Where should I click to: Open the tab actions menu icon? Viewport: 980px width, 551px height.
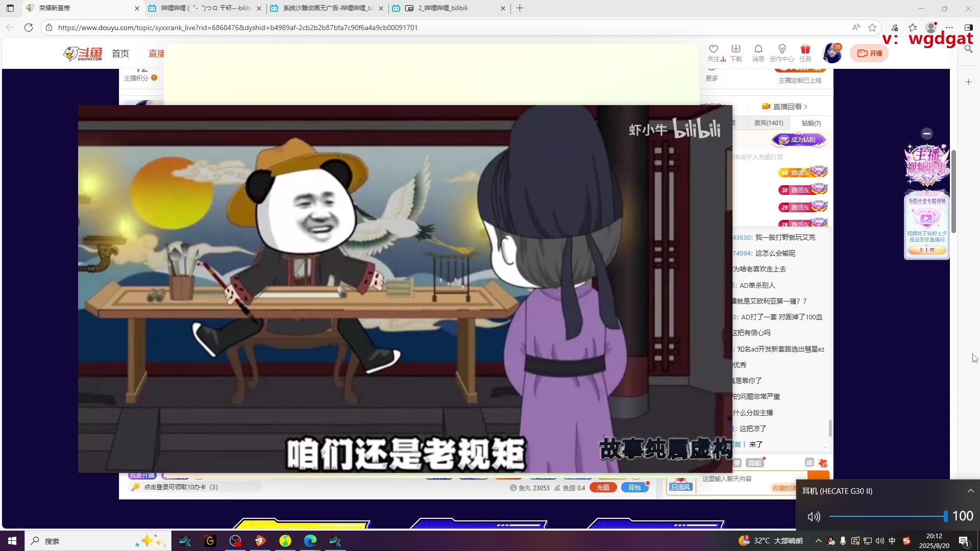click(10, 8)
